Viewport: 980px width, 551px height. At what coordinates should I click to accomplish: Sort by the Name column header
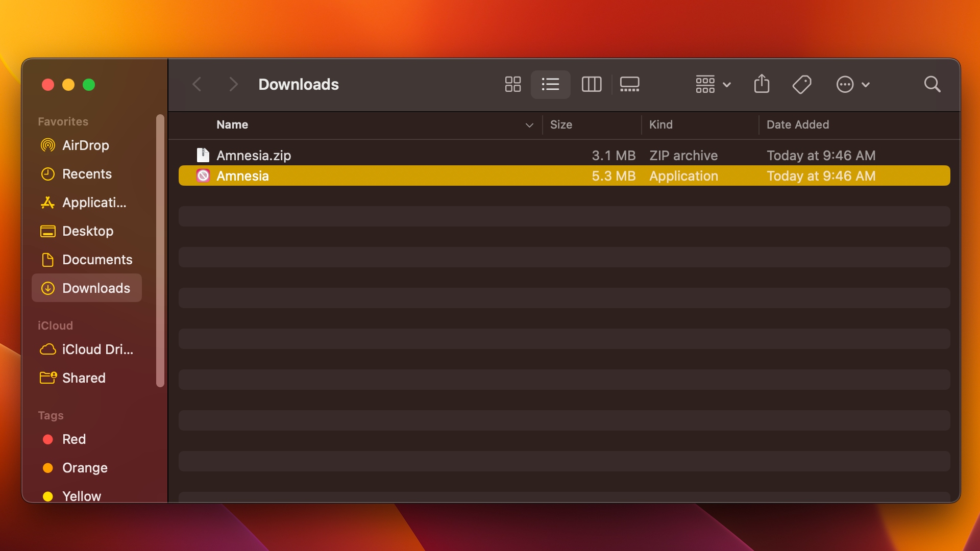(x=232, y=124)
